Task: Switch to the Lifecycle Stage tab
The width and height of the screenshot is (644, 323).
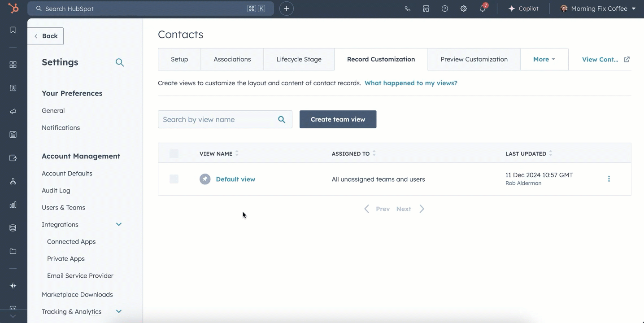Action: coord(299,59)
